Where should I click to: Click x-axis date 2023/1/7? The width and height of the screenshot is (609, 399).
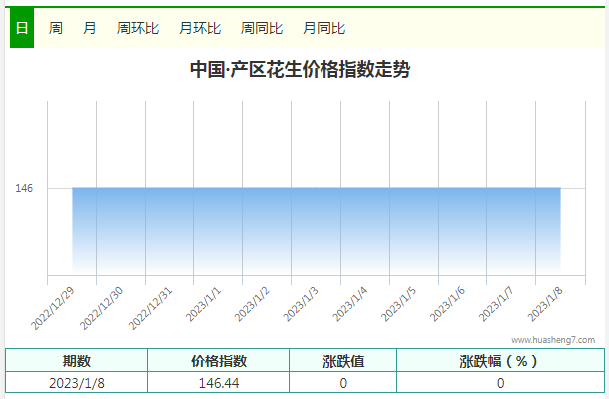[496, 305]
